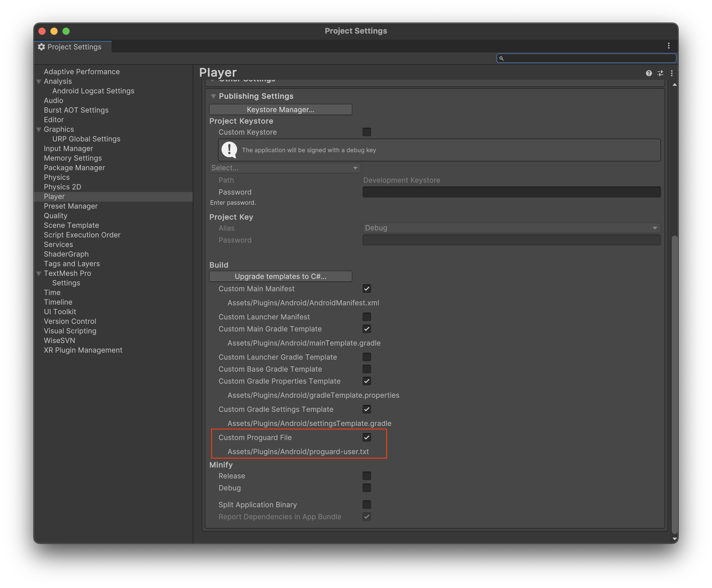Enable the Custom Keystore checkbox
Image resolution: width=712 pixels, height=588 pixels.
click(367, 132)
